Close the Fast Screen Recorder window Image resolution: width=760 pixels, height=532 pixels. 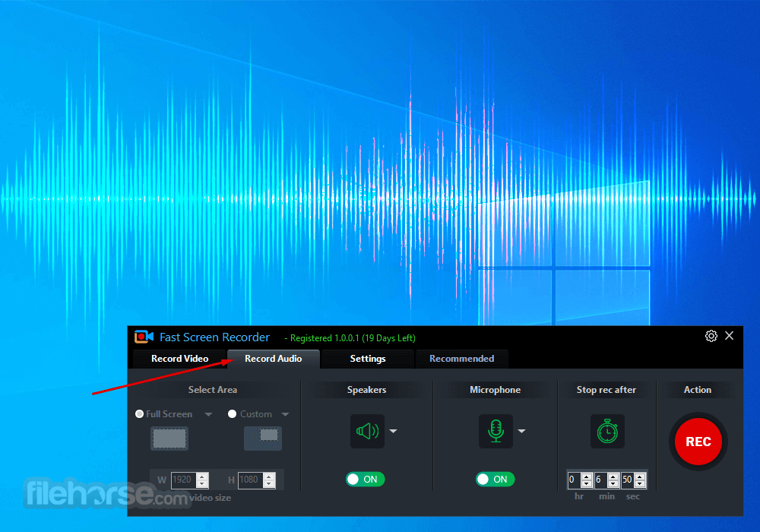(x=729, y=335)
